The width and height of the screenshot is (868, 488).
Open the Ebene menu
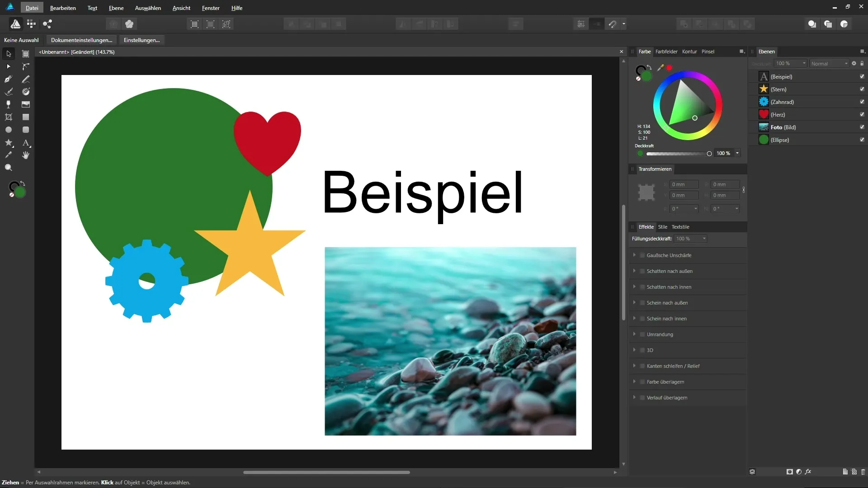click(x=116, y=8)
